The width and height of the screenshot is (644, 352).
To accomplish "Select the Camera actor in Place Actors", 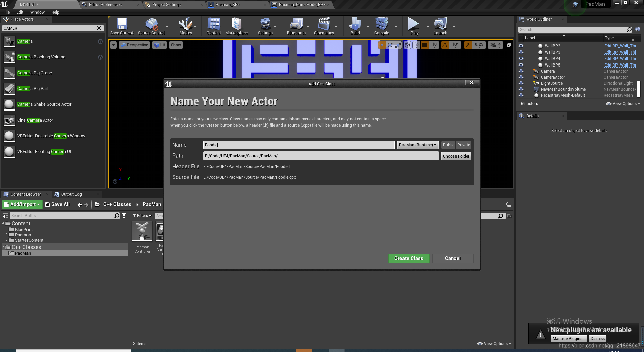I will pyautogui.click(x=53, y=41).
